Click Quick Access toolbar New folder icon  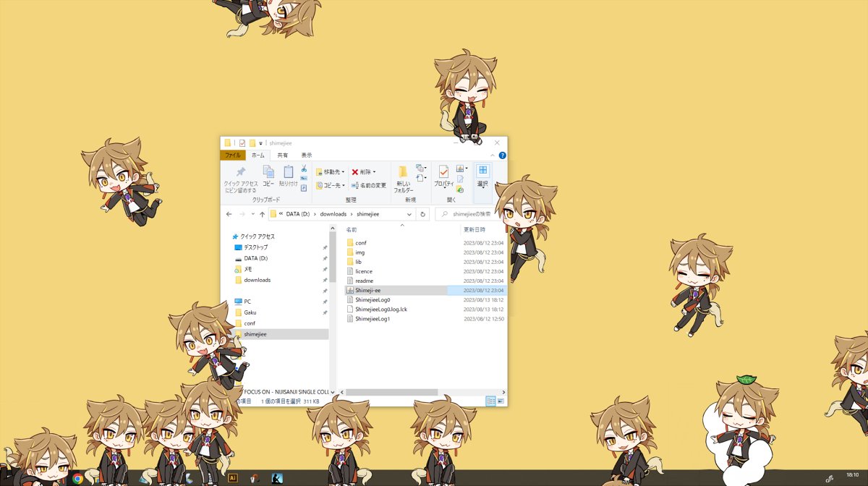pos(252,142)
